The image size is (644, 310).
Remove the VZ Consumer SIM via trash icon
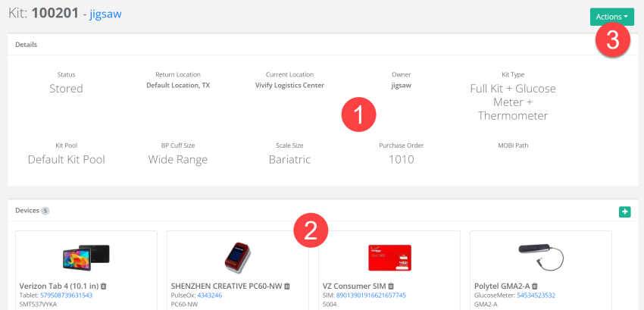391,286
